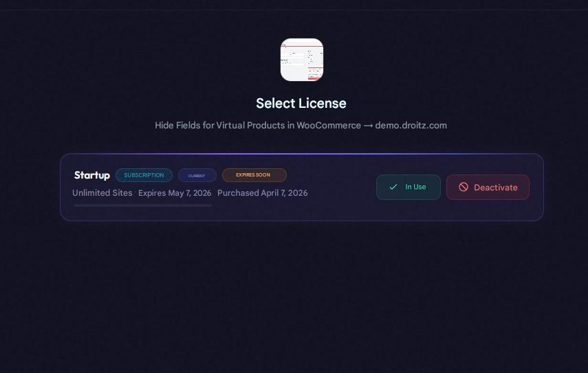Click the demo.droitz.com site name
588x373 pixels.
[411, 126]
